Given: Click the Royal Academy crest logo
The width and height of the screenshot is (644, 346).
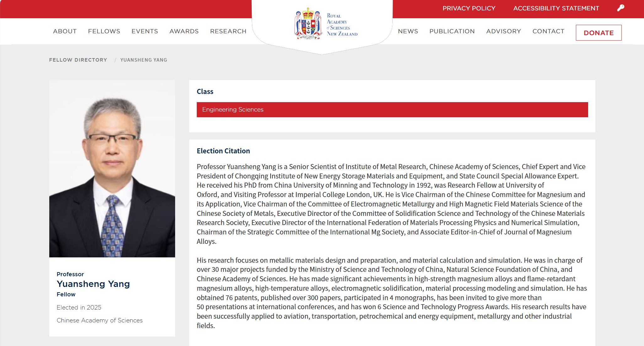Looking at the screenshot, I should tap(308, 24).
